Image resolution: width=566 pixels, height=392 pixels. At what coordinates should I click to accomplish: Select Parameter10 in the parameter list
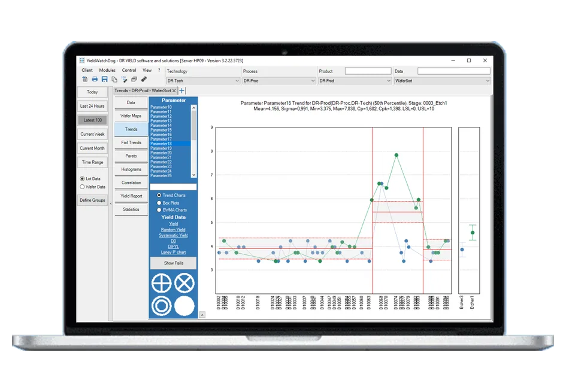coord(170,107)
